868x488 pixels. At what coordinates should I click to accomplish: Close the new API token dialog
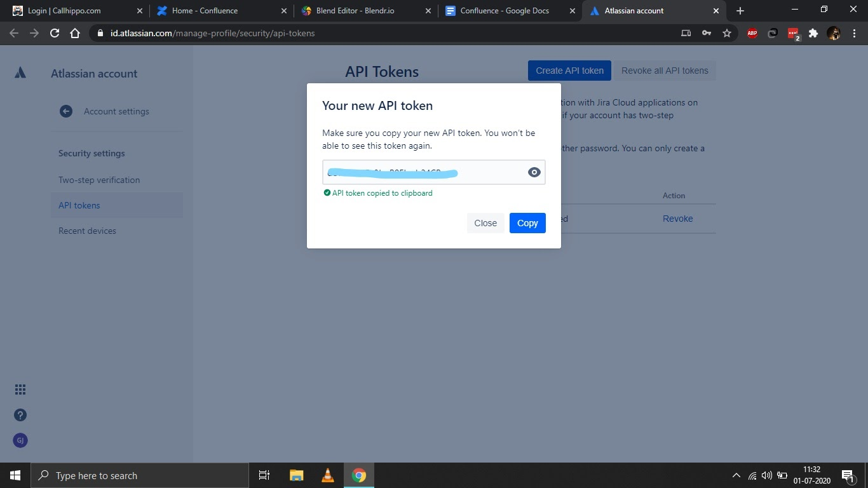pos(485,223)
